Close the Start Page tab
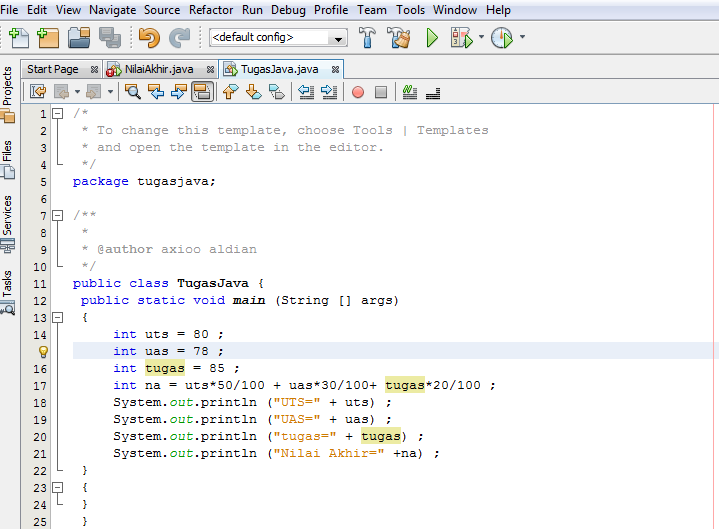719x529 pixels. (94, 69)
